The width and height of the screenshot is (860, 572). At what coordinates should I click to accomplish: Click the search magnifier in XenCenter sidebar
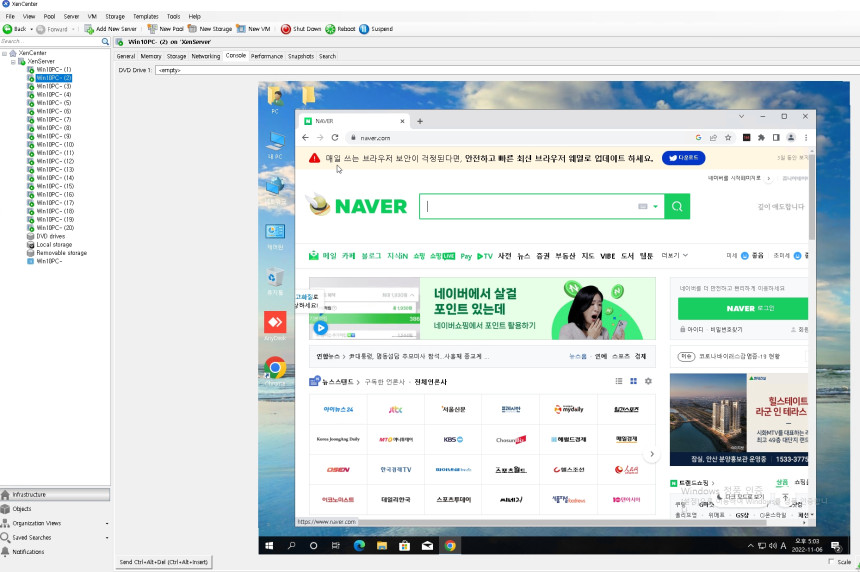[105, 42]
